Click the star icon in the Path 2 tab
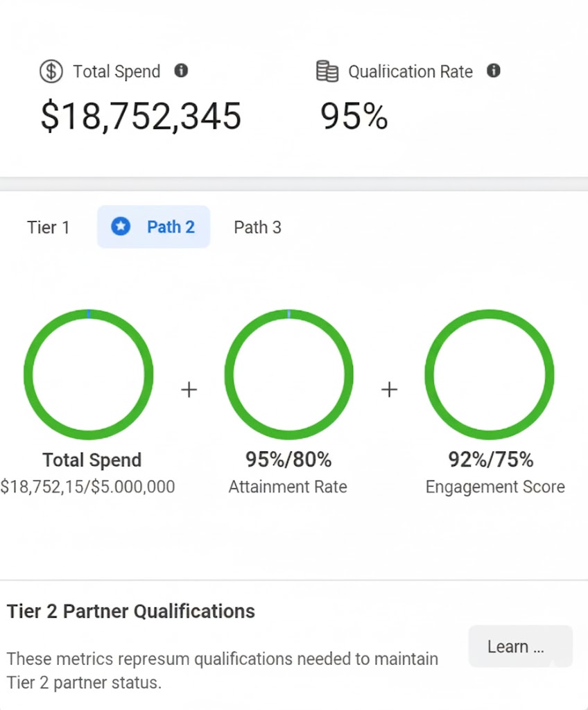Viewport: 588px width, 710px height. [x=121, y=227]
